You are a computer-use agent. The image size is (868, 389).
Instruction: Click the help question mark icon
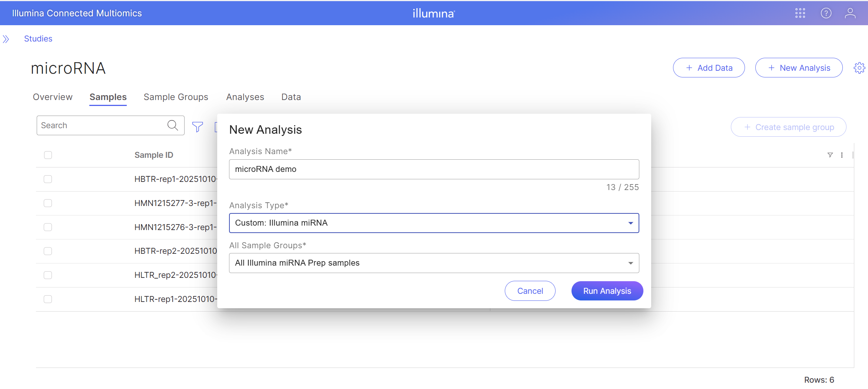point(826,13)
